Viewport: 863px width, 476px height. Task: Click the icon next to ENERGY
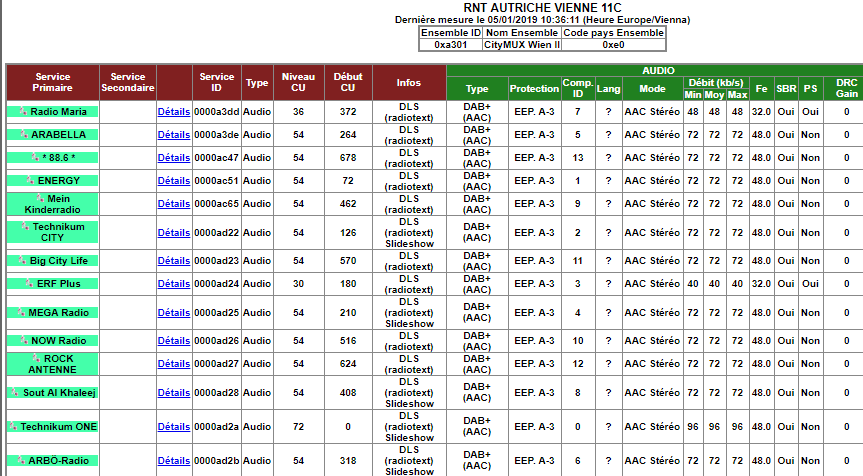(31, 180)
